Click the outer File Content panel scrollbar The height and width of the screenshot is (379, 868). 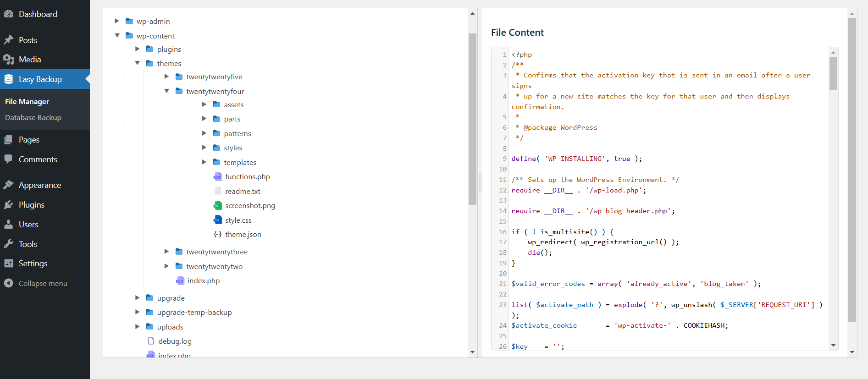point(852,170)
